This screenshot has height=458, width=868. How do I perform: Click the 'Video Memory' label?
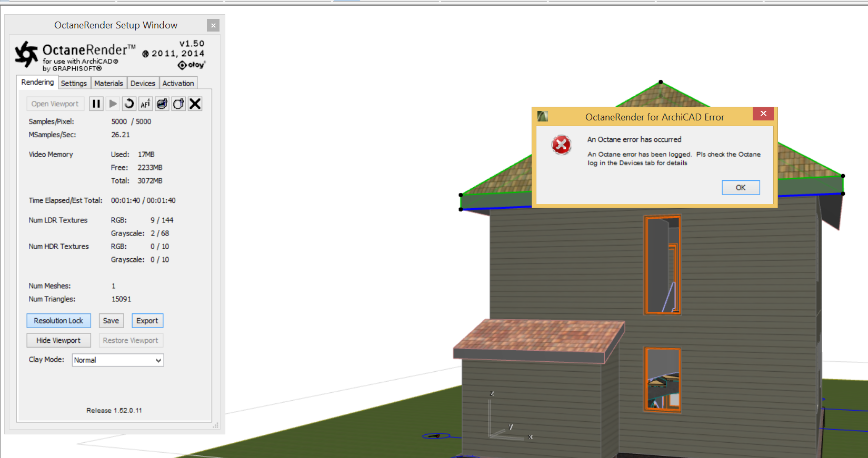click(51, 155)
